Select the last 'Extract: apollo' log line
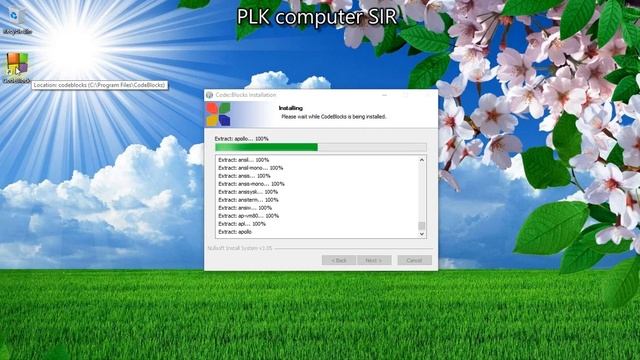Image resolution: width=640 pixels, height=360 pixels. [x=235, y=232]
